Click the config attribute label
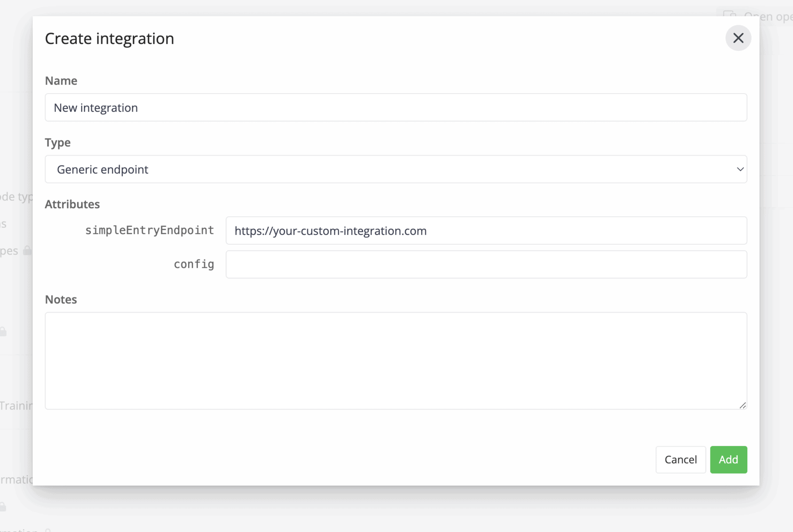Image resolution: width=793 pixels, height=532 pixels. click(x=194, y=265)
